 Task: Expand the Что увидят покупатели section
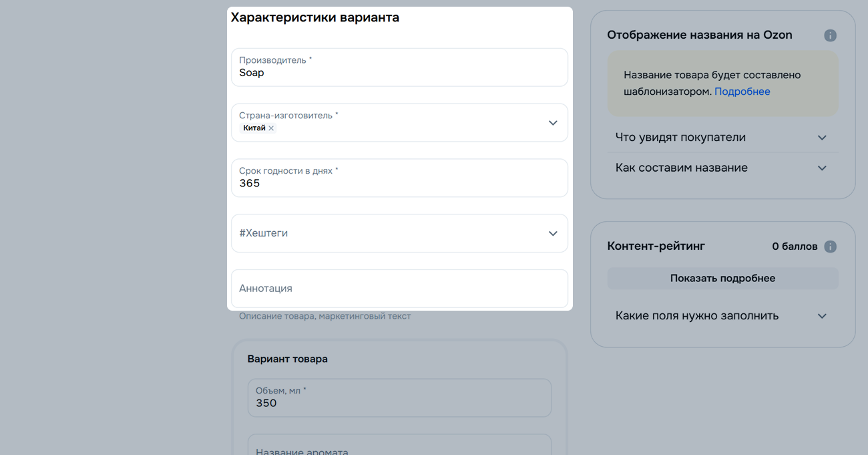click(x=822, y=138)
